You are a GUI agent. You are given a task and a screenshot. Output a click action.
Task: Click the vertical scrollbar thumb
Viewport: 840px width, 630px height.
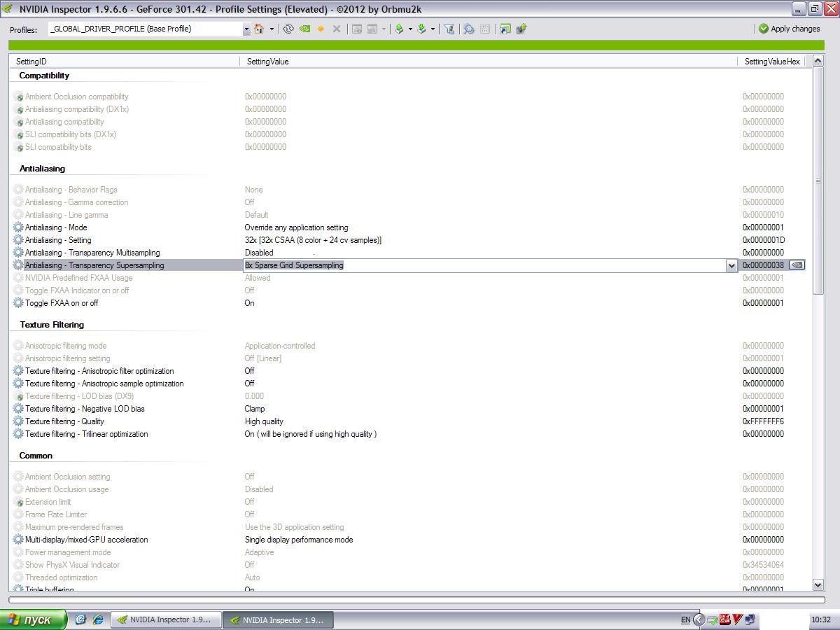818,182
